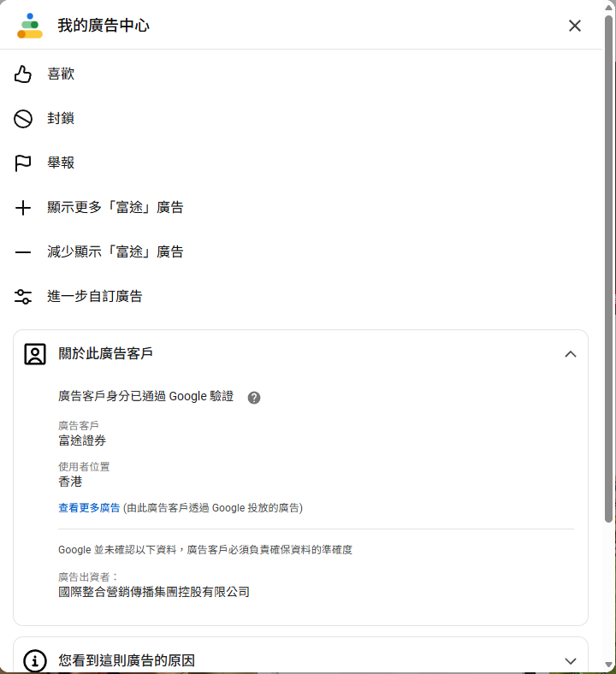Close the 我的廣告中心 panel
This screenshot has height=674, width=616.
[x=575, y=26]
